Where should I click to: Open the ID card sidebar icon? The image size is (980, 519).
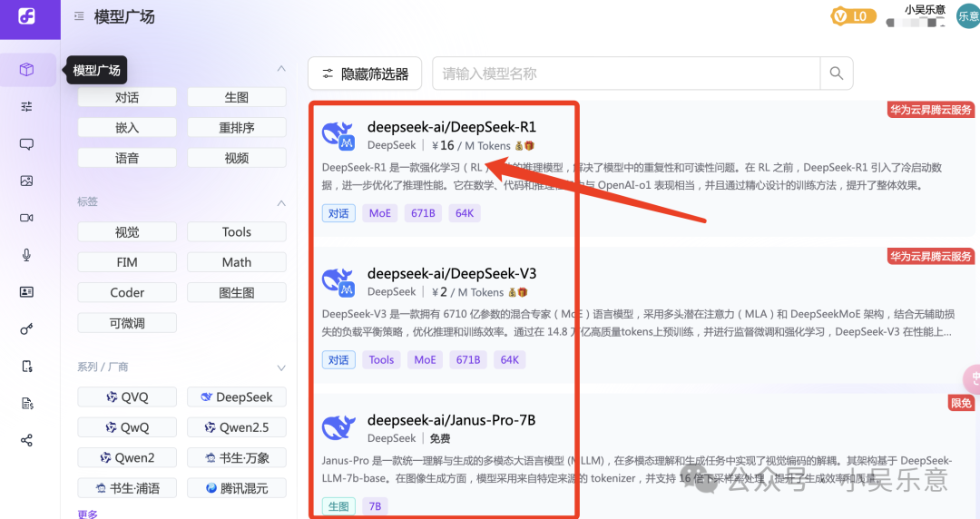click(x=26, y=292)
